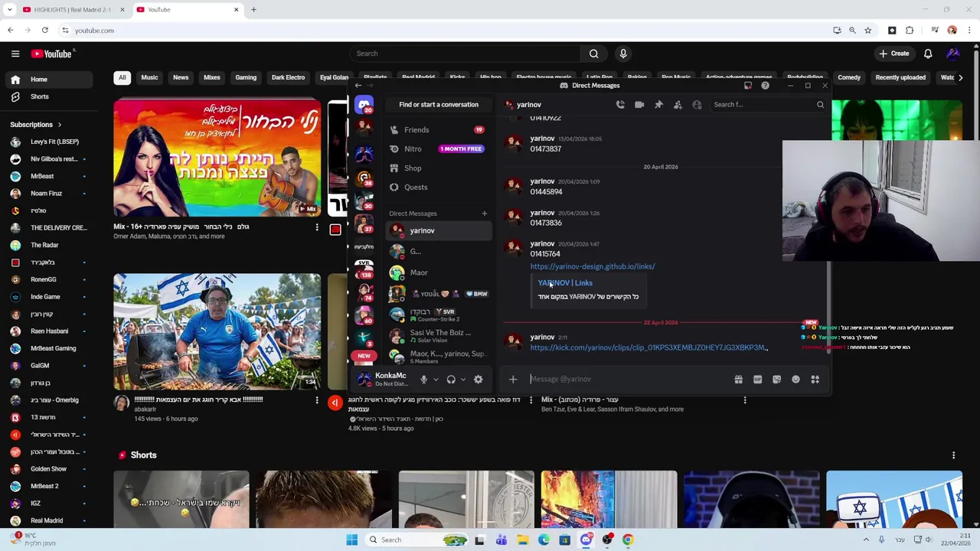Go to Discord home direct messages icon
This screenshot has width=980, height=551.
point(364,105)
